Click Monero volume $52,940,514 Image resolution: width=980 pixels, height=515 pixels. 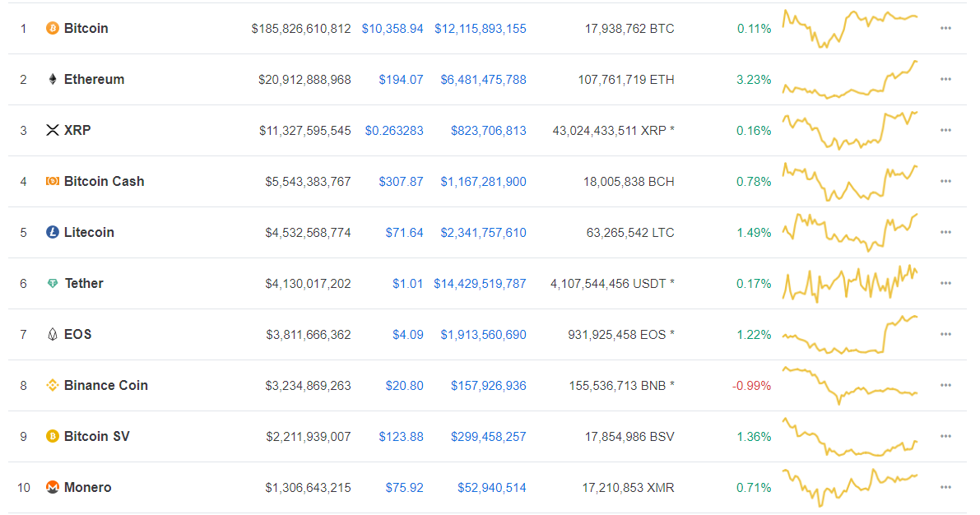(x=492, y=488)
